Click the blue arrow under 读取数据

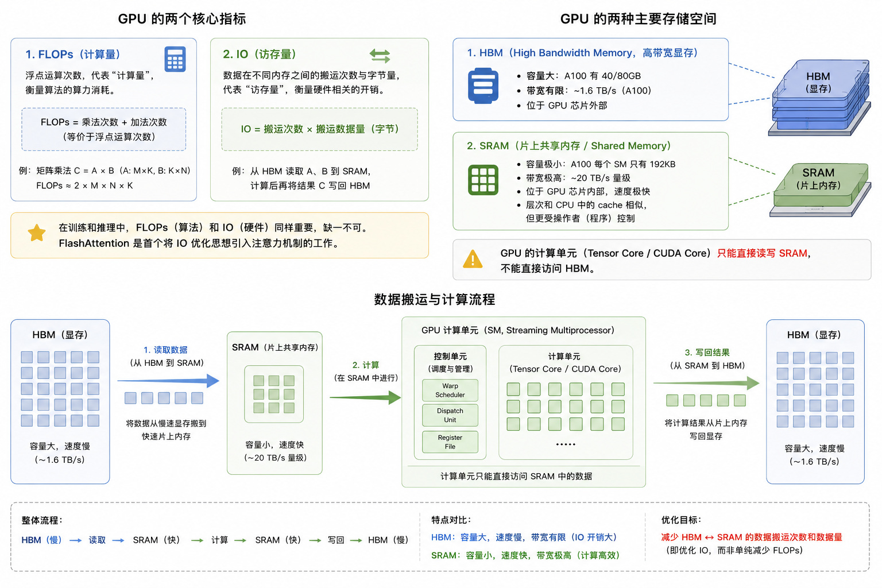tap(168, 380)
